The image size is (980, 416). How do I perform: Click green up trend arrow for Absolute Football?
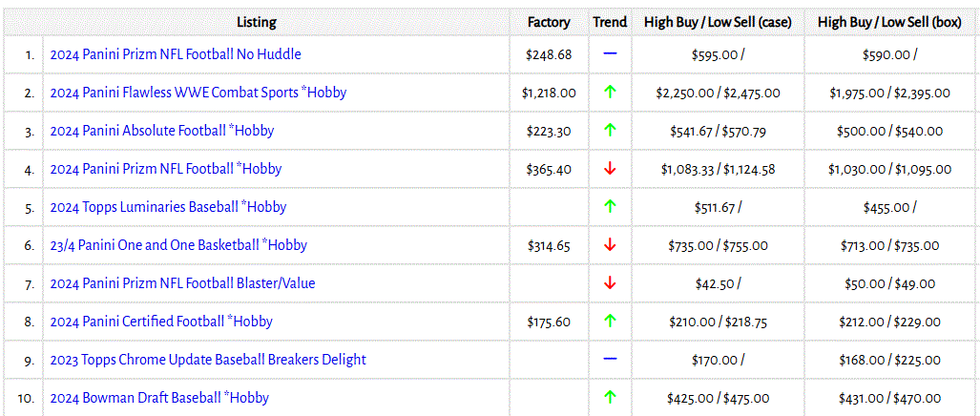coord(610,131)
